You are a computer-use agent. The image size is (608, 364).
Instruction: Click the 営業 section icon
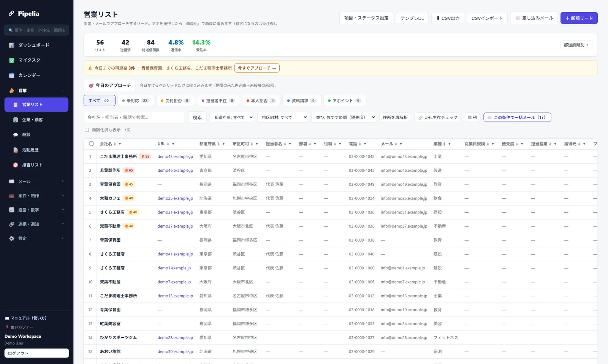pyautogui.click(x=12, y=90)
